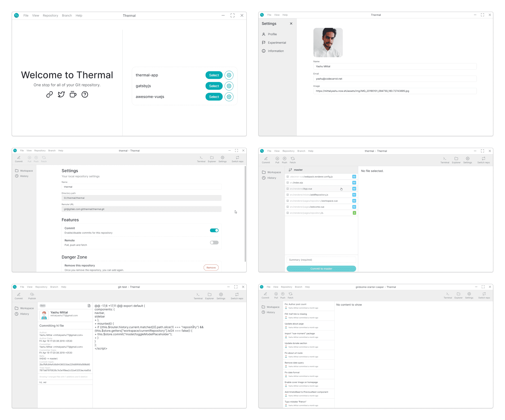The image size is (505, 420).
Task: Click the Summary (required) input field
Action: click(321, 260)
